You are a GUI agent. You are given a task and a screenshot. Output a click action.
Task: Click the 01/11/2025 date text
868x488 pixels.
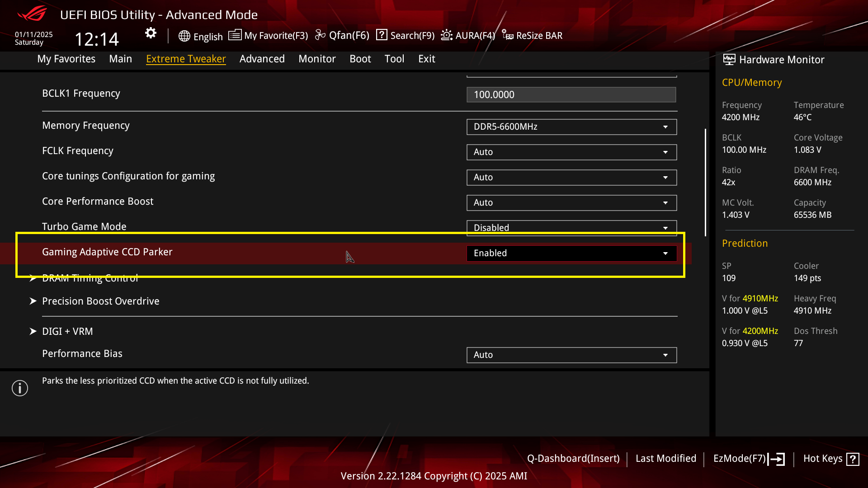[x=34, y=34]
